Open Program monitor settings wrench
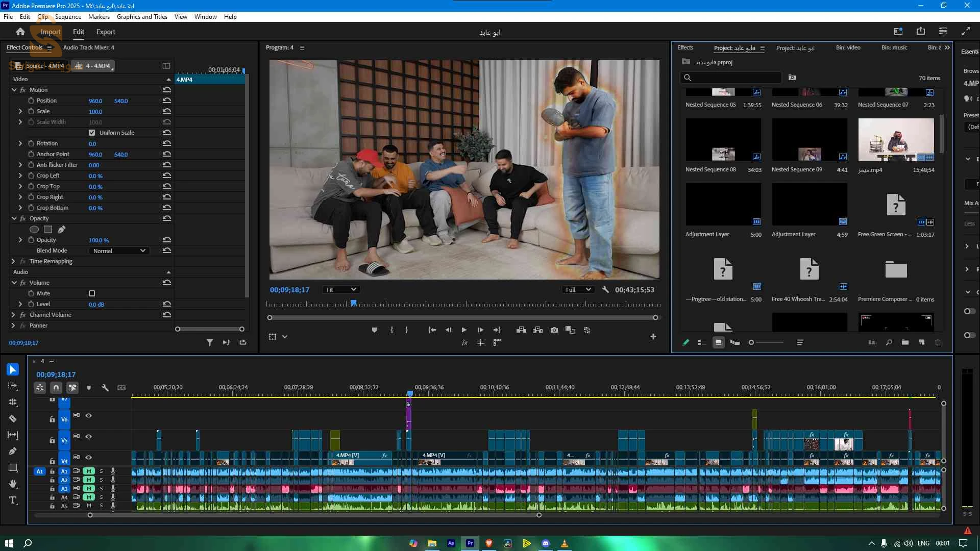This screenshot has width=980, height=551. coord(605,290)
